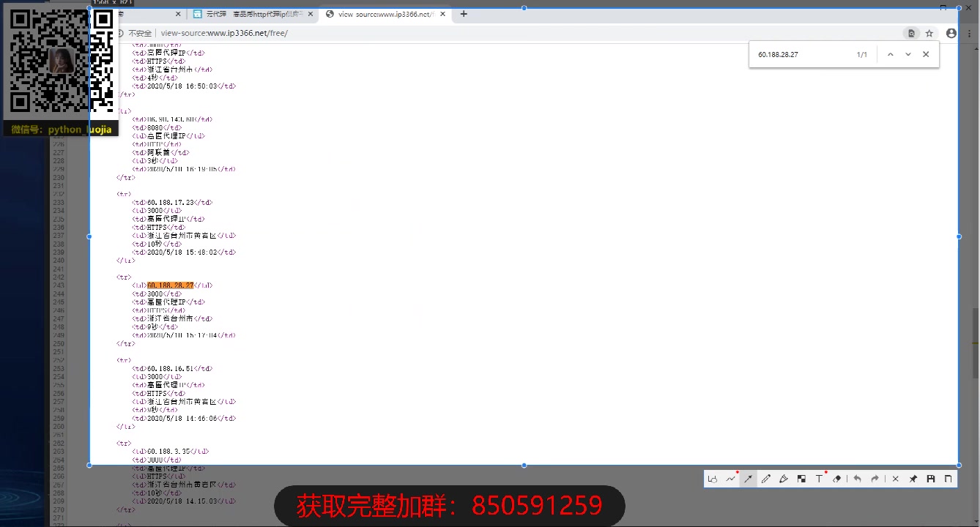Select the arrow annotation tool
Screen dimensions: 980x527
click(x=749, y=479)
